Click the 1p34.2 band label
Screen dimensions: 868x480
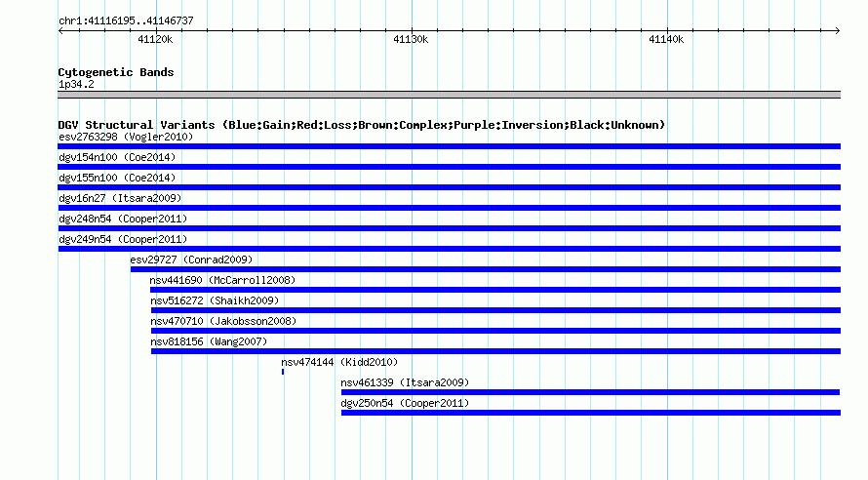(x=76, y=84)
